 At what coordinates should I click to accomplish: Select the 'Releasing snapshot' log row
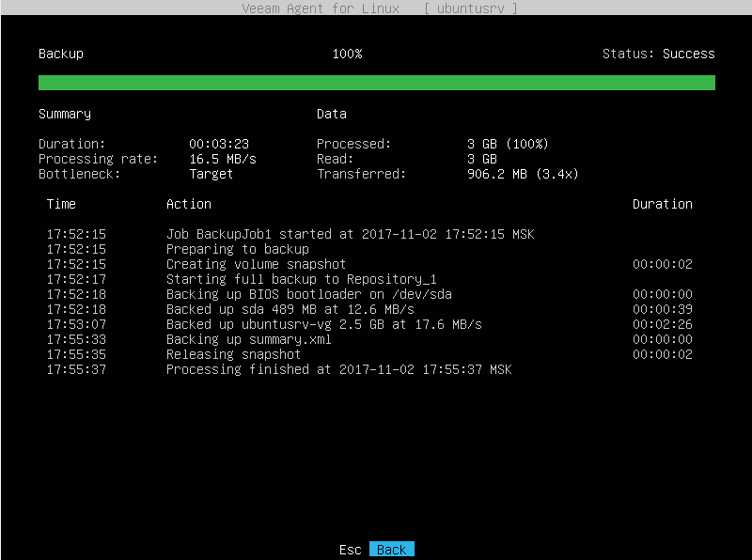click(369, 354)
